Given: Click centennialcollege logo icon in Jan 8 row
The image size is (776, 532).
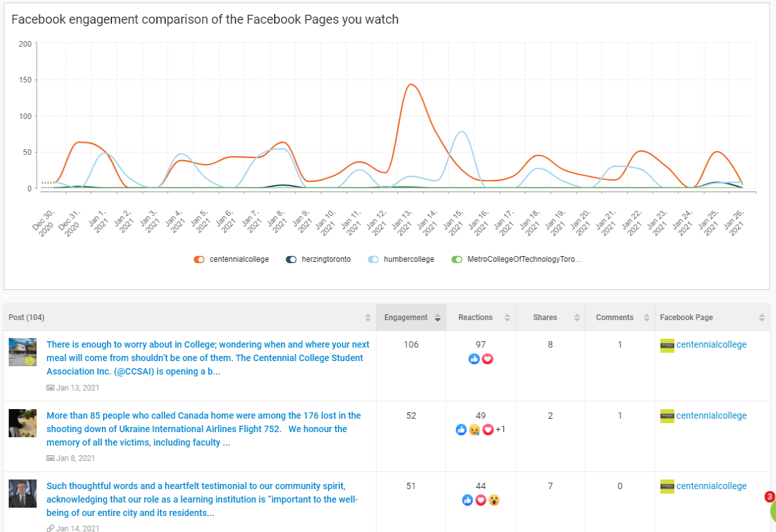Looking at the screenshot, I should tap(667, 416).
